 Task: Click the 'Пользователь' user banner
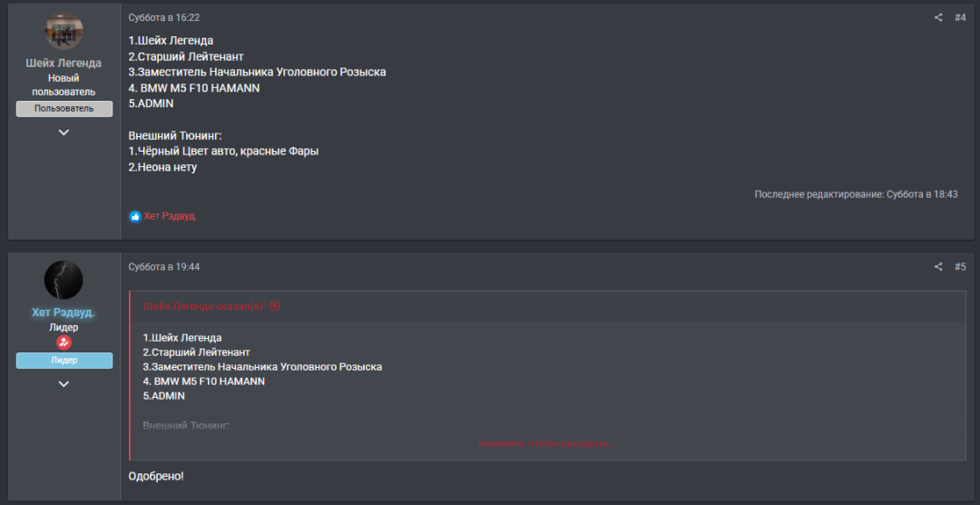coord(64,109)
